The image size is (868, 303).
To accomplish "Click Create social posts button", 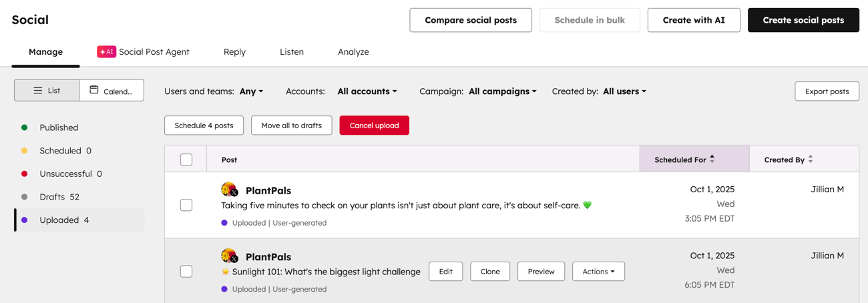I will pyautogui.click(x=803, y=20).
